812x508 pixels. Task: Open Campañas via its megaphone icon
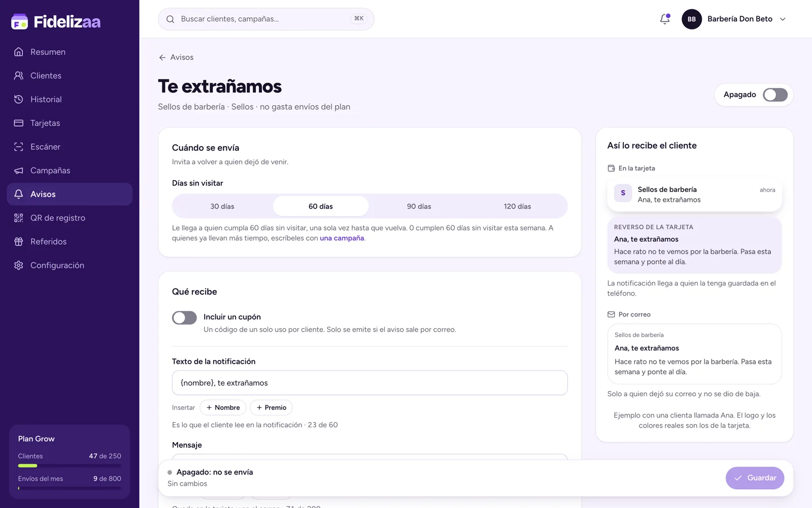19,170
